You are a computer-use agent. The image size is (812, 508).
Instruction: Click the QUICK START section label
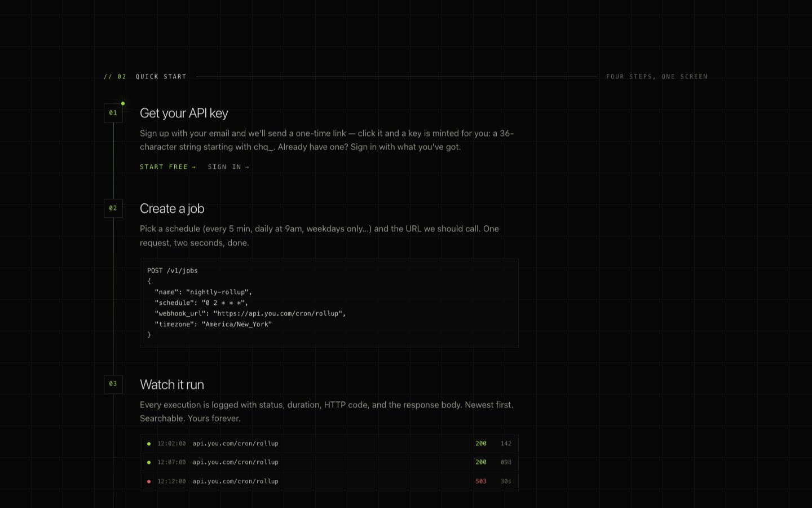click(x=161, y=77)
